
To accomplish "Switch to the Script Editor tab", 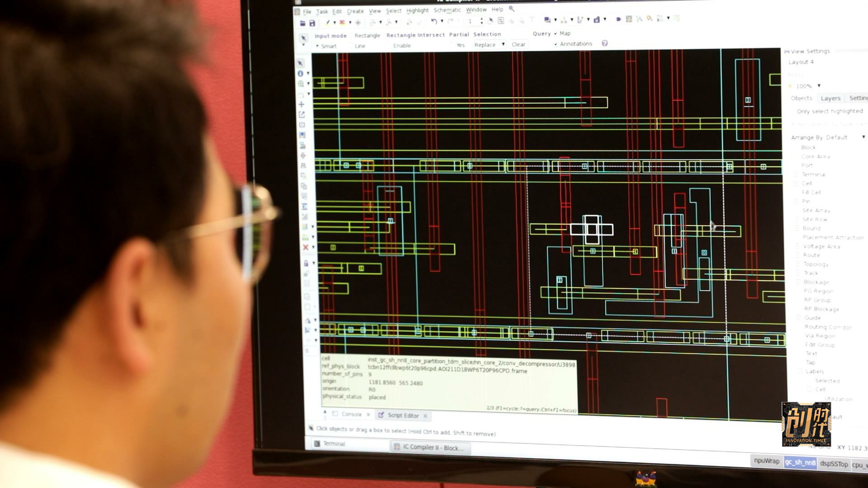I will (x=403, y=415).
